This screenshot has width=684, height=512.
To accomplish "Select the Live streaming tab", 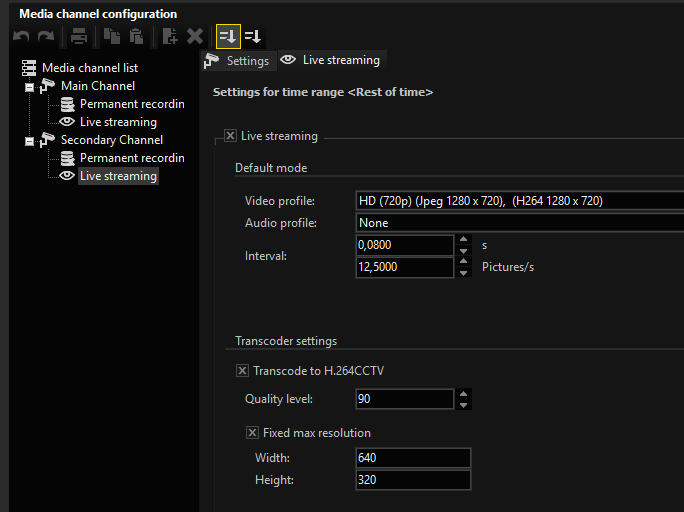I will pos(332,60).
